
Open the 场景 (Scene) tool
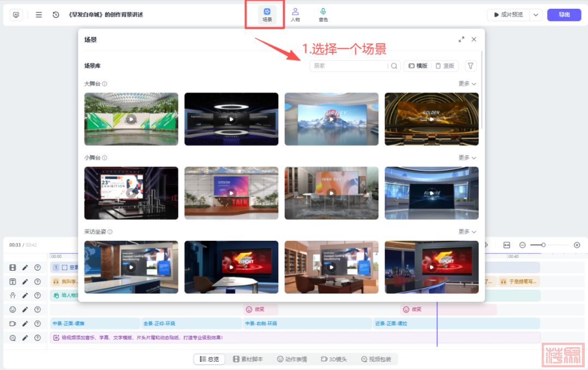pyautogui.click(x=267, y=15)
